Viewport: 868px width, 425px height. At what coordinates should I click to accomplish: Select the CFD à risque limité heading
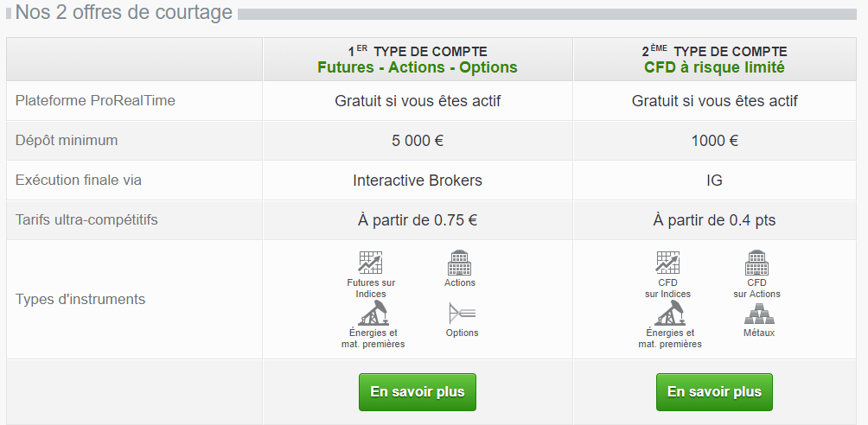pos(714,67)
